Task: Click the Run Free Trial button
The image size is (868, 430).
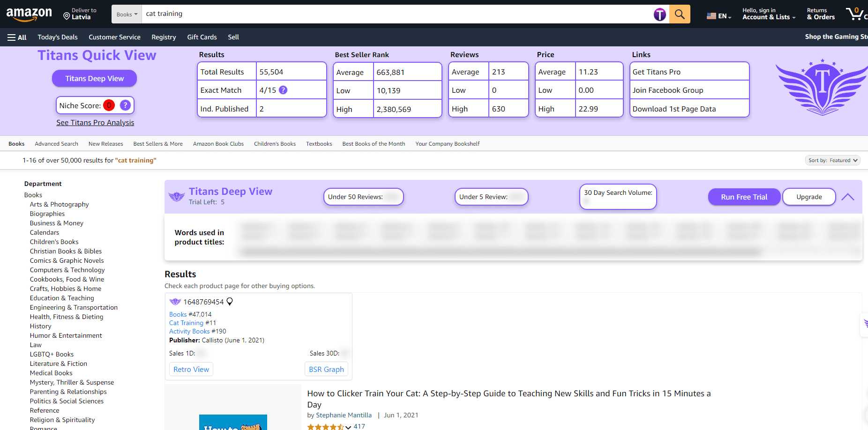Action: [x=744, y=197]
